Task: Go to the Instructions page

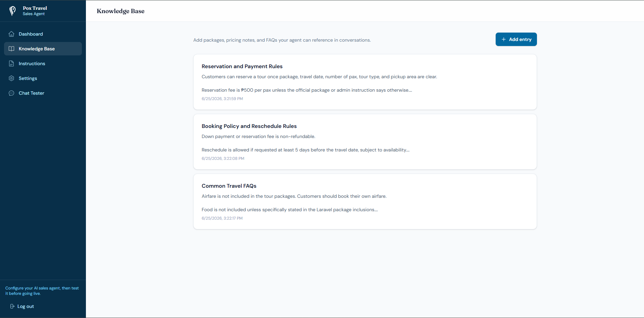Action: click(x=43, y=63)
